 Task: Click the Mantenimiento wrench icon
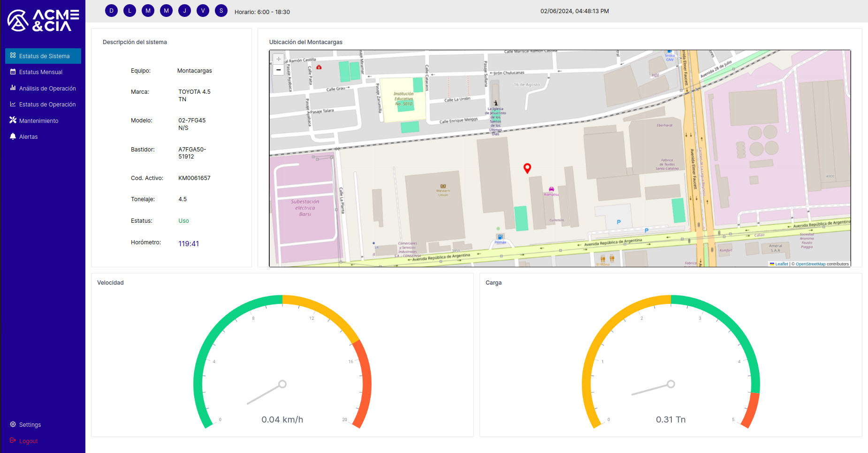(13, 120)
